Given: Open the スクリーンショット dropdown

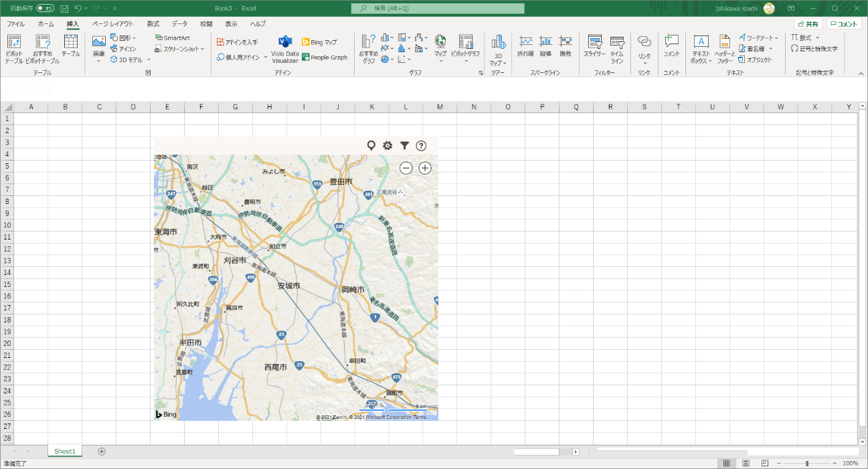Looking at the screenshot, I should pyautogui.click(x=179, y=49).
